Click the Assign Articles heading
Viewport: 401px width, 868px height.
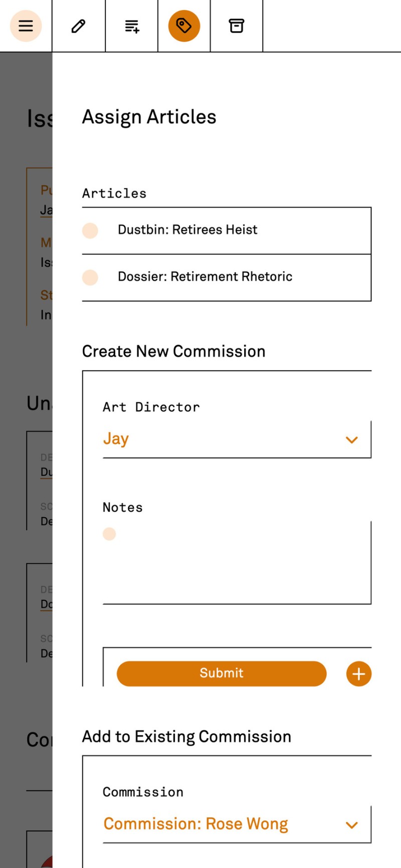click(x=149, y=117)
